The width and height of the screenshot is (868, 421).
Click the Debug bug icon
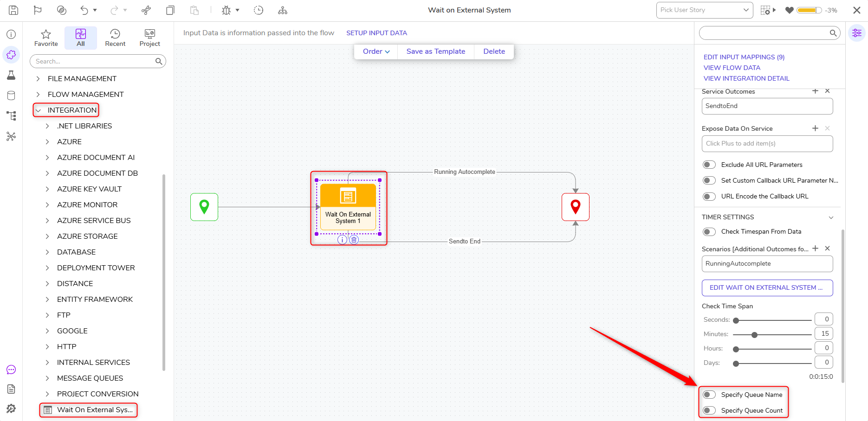coord(227,10)
